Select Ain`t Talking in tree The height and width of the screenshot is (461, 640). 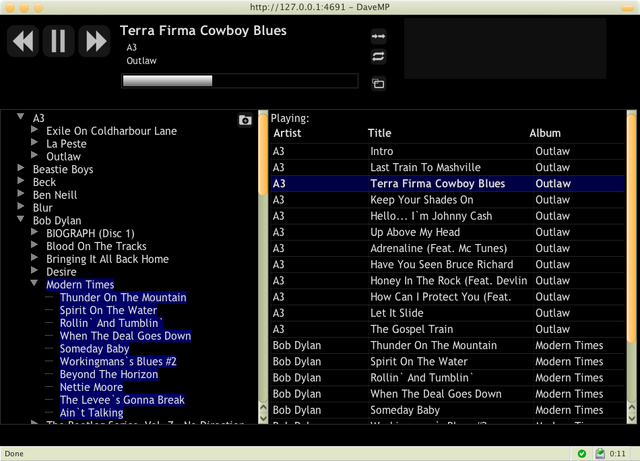click(91, 413)
